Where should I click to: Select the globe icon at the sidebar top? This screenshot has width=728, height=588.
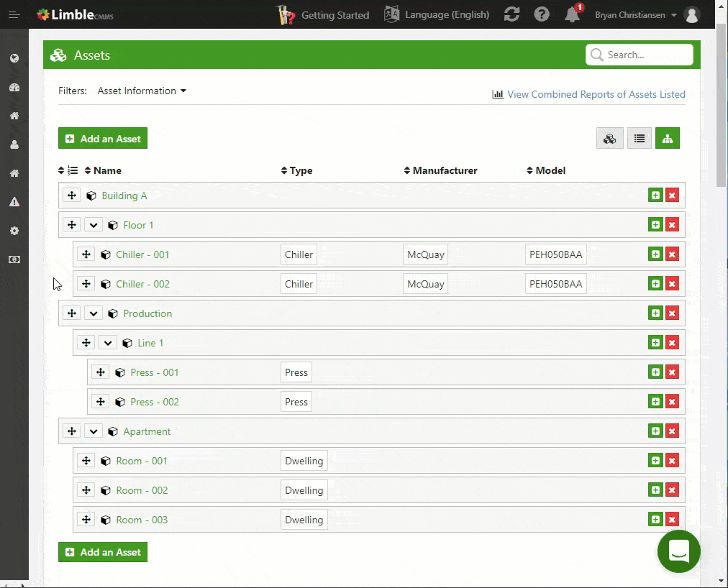click(x=14, y=58)
